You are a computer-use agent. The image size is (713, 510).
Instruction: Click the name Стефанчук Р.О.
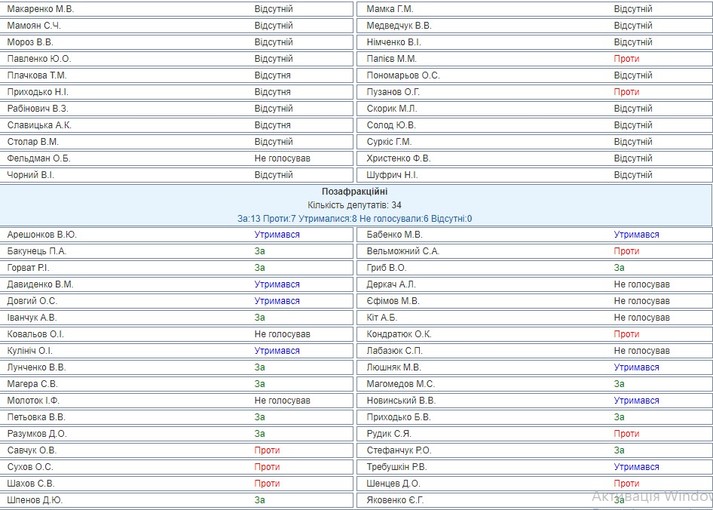click(399, 451)
